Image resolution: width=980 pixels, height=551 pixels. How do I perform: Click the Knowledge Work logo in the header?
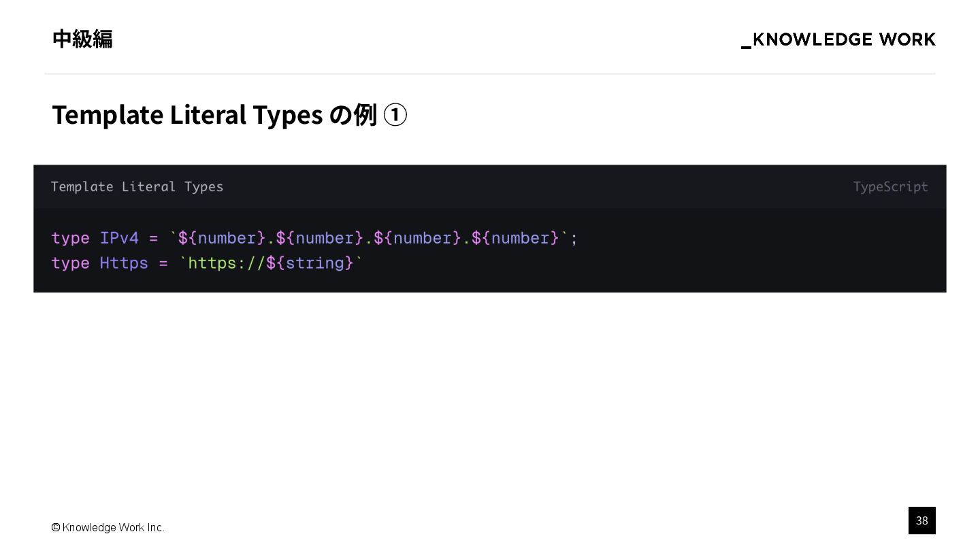838,39
